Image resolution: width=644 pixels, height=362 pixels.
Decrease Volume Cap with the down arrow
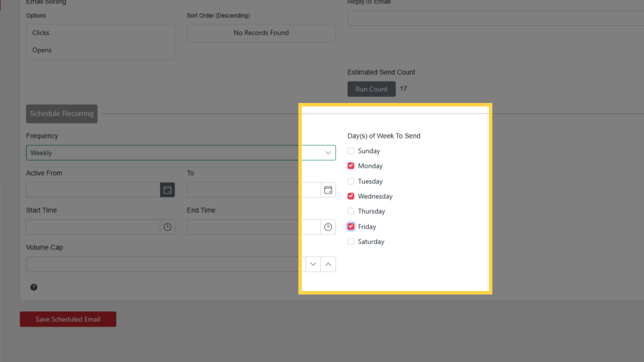point(313,264)
